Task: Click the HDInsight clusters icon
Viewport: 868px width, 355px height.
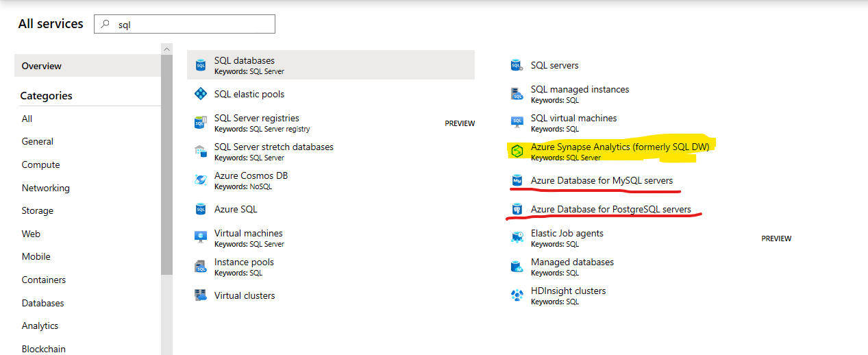Action: point(517,295)
